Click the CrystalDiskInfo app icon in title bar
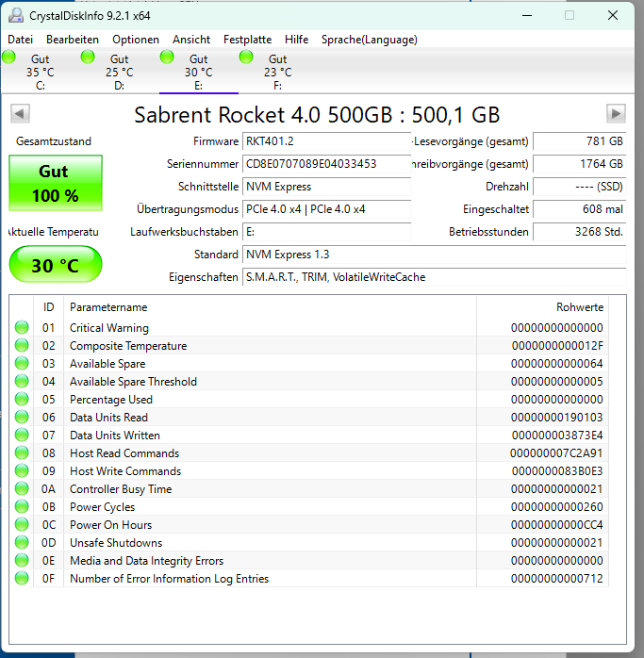 coord(16,15)
